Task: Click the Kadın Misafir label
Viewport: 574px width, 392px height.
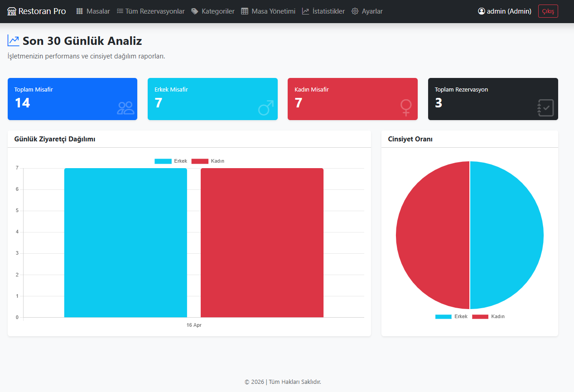Action: [x=312, y=90]
